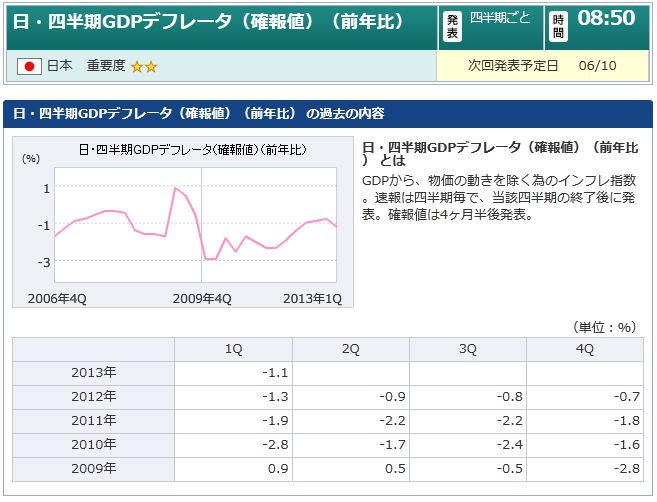Click the 2010年 2Q value -1.7
The width and height of the screenshot is (657, 502).
point(393,445)
